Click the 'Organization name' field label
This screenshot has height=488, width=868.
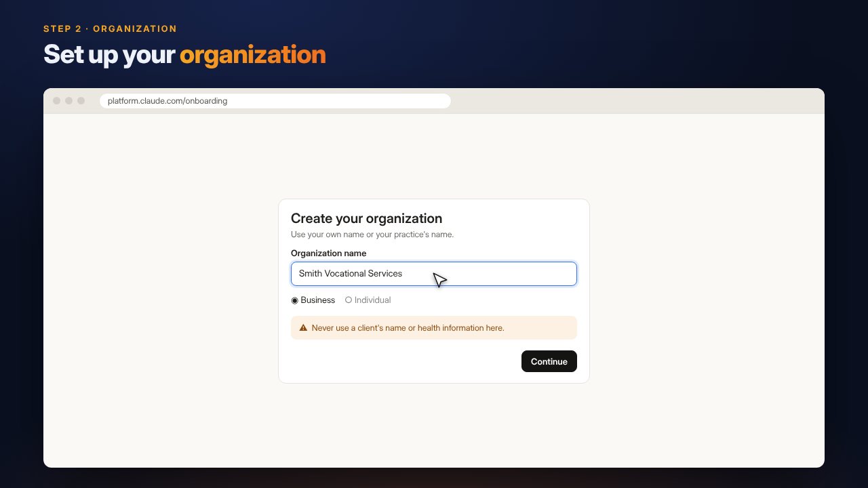(328, 253)
